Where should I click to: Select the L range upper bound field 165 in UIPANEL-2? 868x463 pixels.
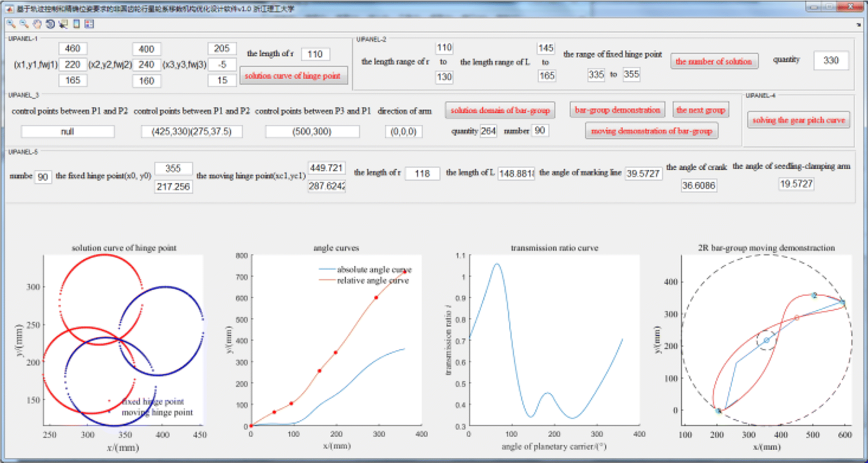[546, 76]
